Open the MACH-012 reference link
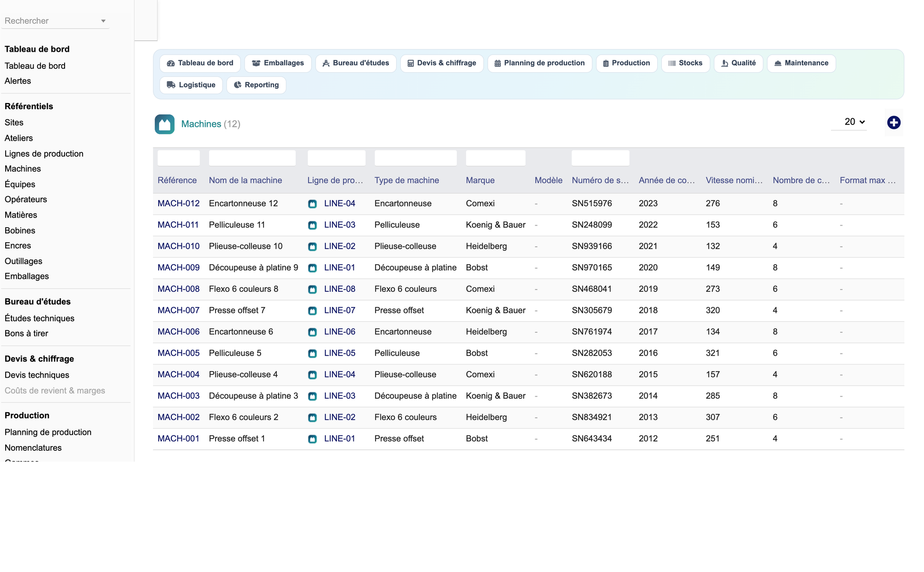 [179, 203]
